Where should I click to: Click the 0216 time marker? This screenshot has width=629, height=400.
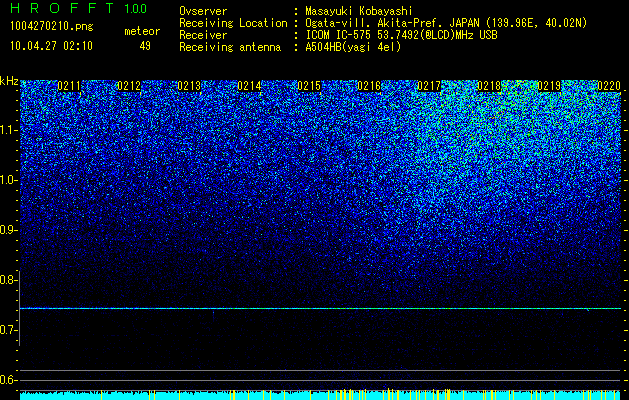click(369, 86)
